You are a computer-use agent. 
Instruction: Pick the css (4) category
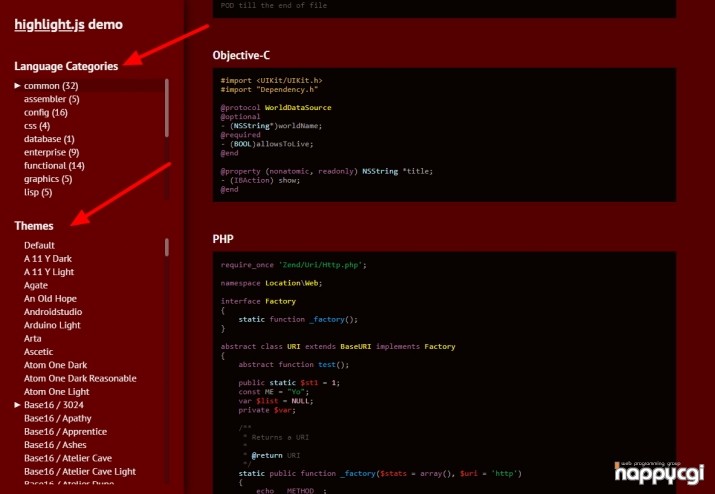click(37, 125)
